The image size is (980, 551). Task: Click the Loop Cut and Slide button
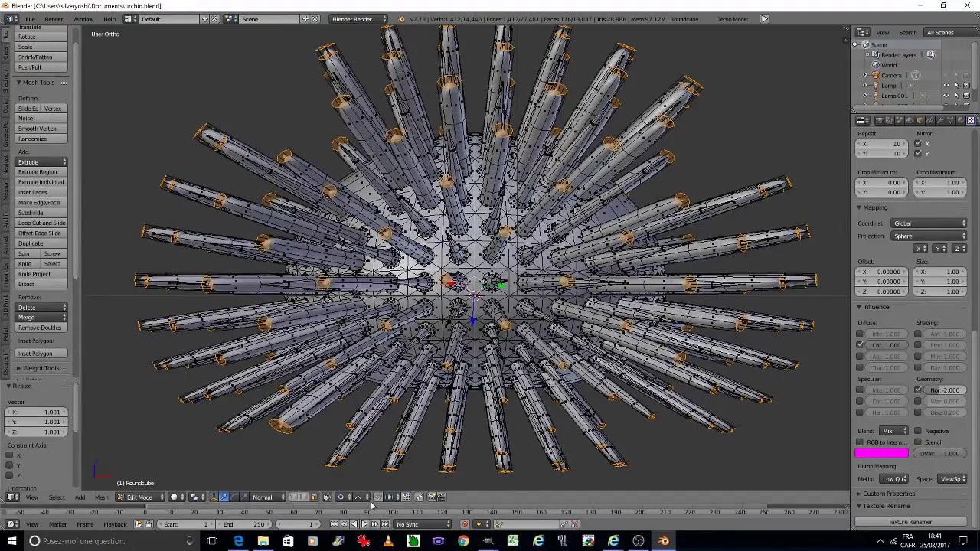pos(42,223)
